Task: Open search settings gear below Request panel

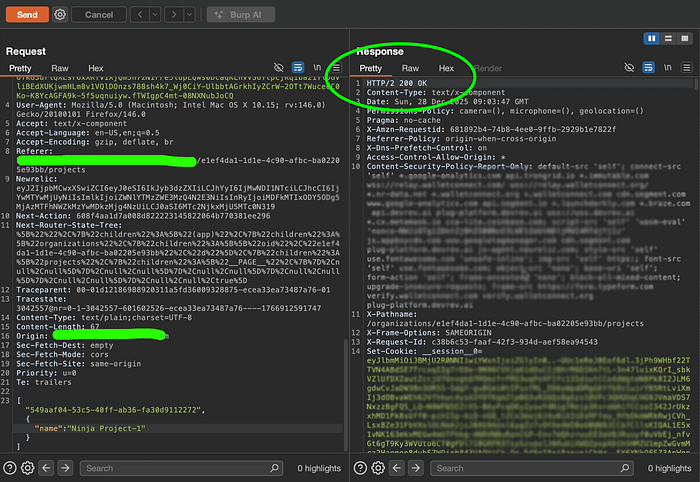Action: [x=28, y=468]
